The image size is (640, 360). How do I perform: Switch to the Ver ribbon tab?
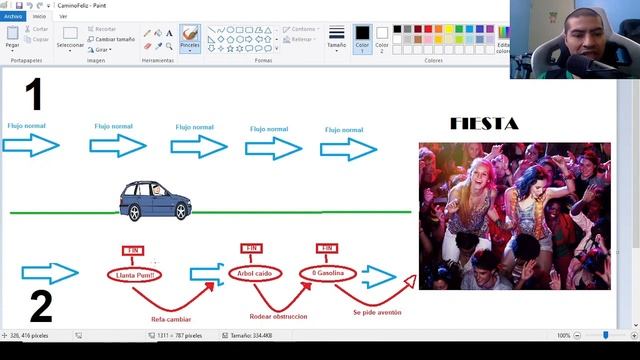63,16
